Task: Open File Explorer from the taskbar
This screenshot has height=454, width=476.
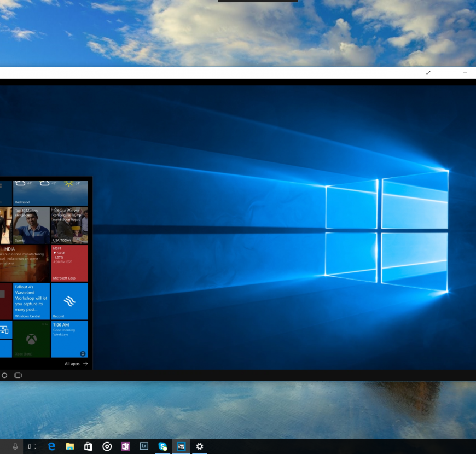Action: click(70, 446)
